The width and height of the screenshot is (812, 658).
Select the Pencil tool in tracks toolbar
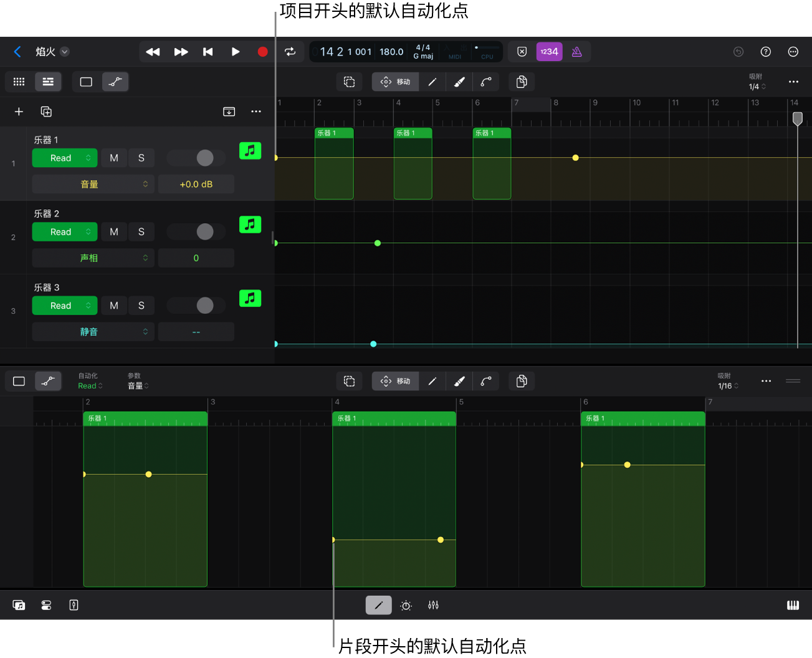(x=432, y=82)
